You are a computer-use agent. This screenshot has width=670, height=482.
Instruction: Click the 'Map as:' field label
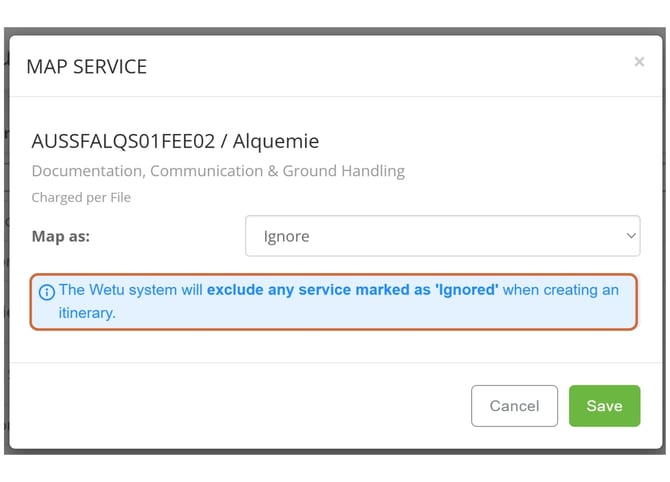click(61, 237)
